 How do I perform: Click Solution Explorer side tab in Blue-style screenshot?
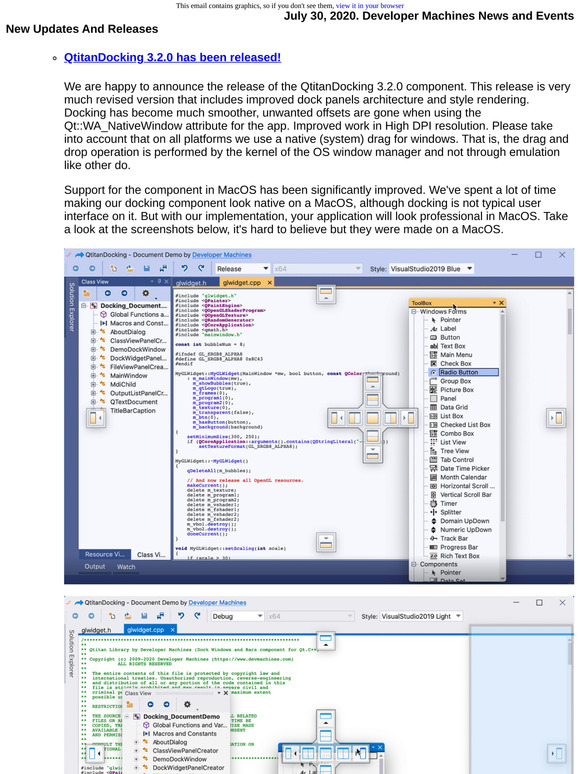71,307
